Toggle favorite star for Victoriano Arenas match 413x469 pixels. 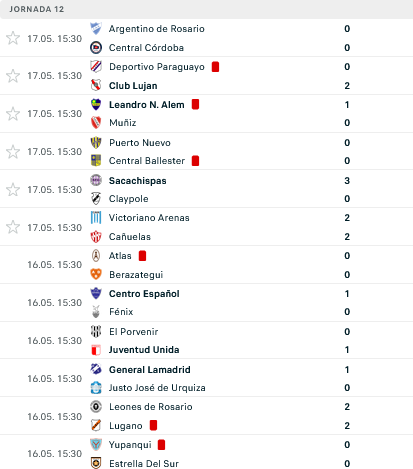[13, 227]
